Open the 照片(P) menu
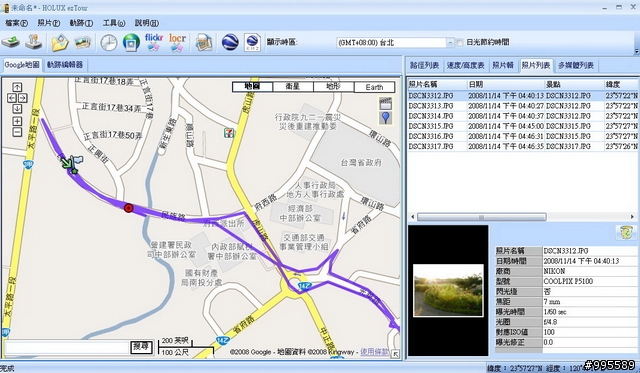Viewport: 640px width, 373px height. coord(49,23)
